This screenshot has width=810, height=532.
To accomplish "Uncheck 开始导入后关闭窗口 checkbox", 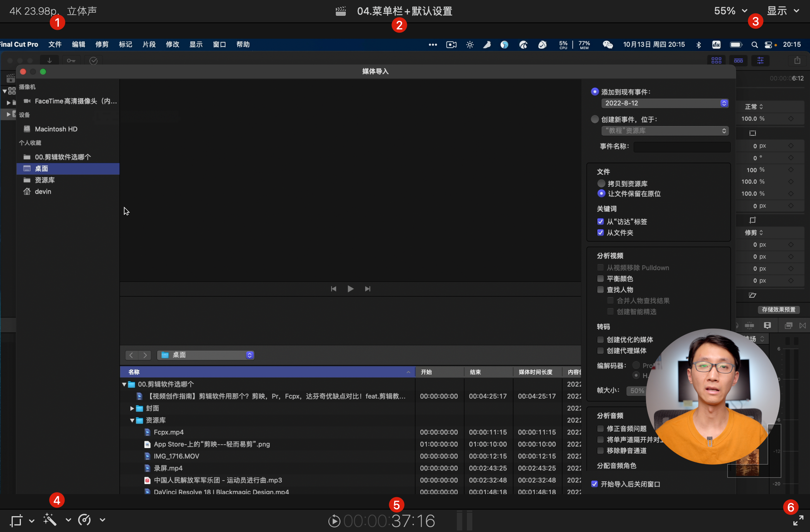I will point(595,484).
